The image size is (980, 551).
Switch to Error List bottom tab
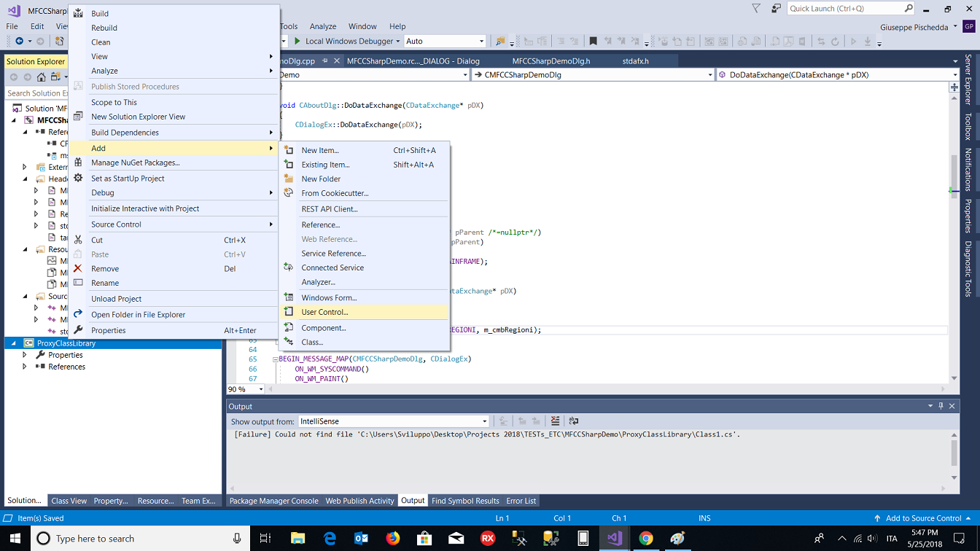(x=521, y=501)
